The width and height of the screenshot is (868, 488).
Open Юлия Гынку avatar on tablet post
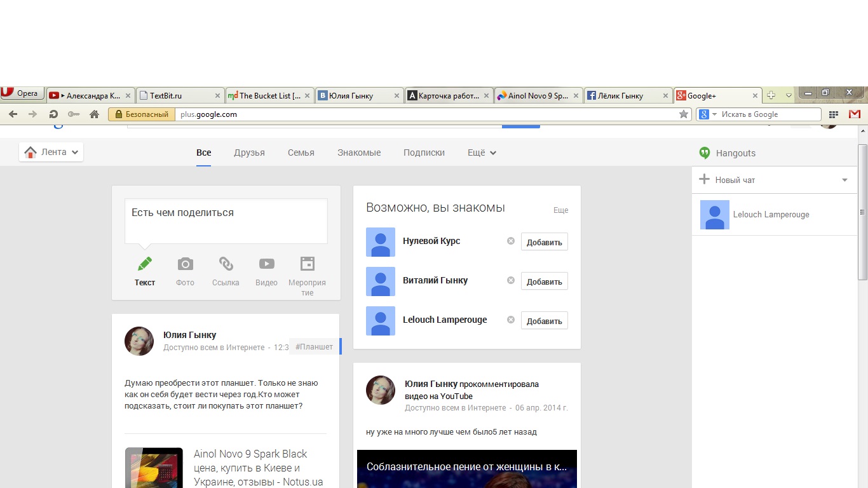[139, 341]
